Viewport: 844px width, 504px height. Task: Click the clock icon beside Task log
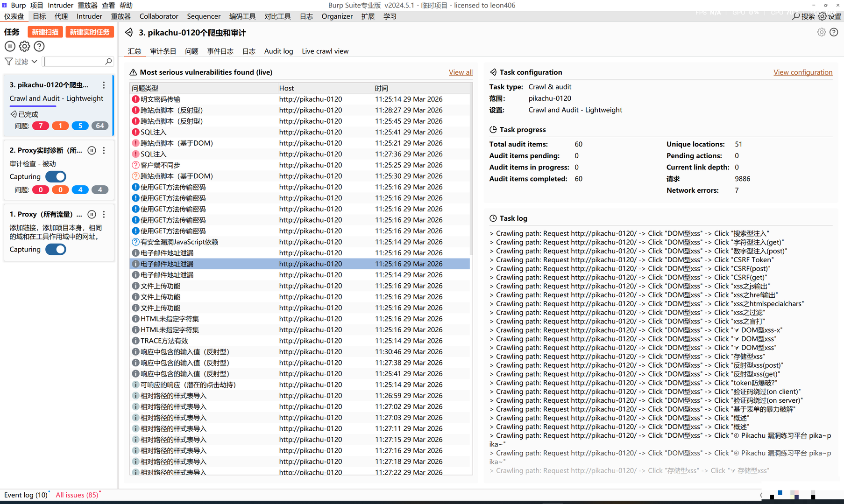[x=493, y=218]
